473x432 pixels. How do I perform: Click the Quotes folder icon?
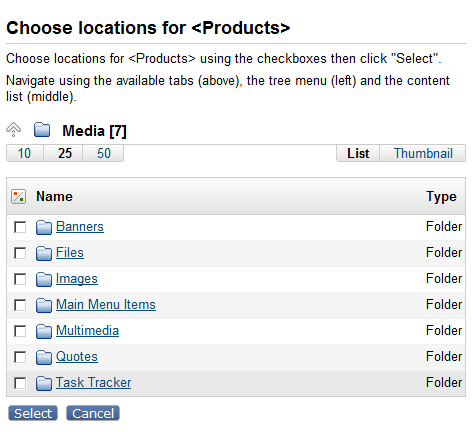(44, 357)
